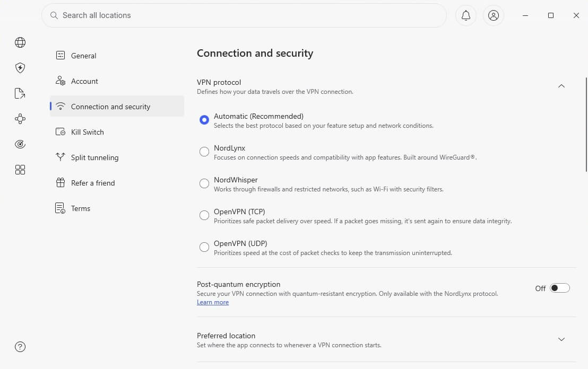Image resolution: width=588 pixels, height=369 pixels.
Task: Click the VPN protocol title text
Action: (219, 82)
